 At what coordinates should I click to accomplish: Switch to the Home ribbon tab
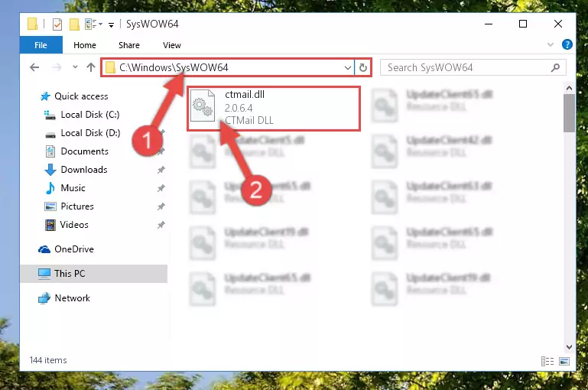click(85, 45)
